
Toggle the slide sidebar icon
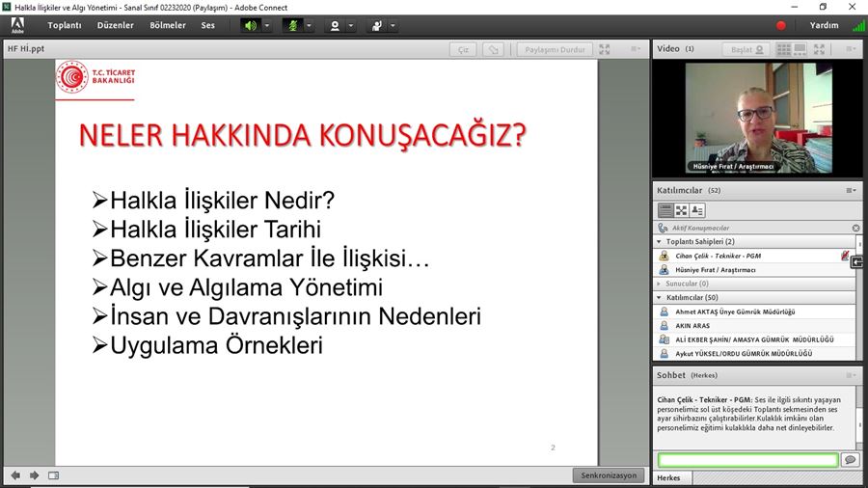tap(54, 475)
